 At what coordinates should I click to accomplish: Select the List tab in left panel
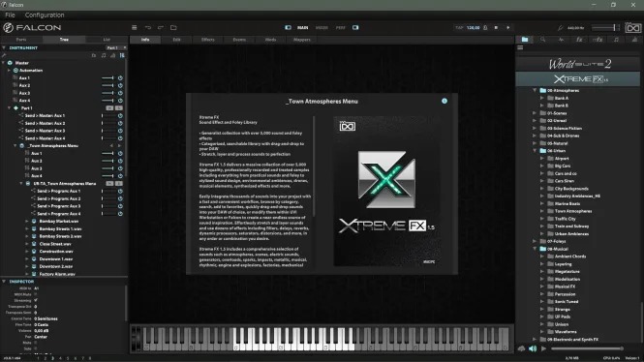107,40
